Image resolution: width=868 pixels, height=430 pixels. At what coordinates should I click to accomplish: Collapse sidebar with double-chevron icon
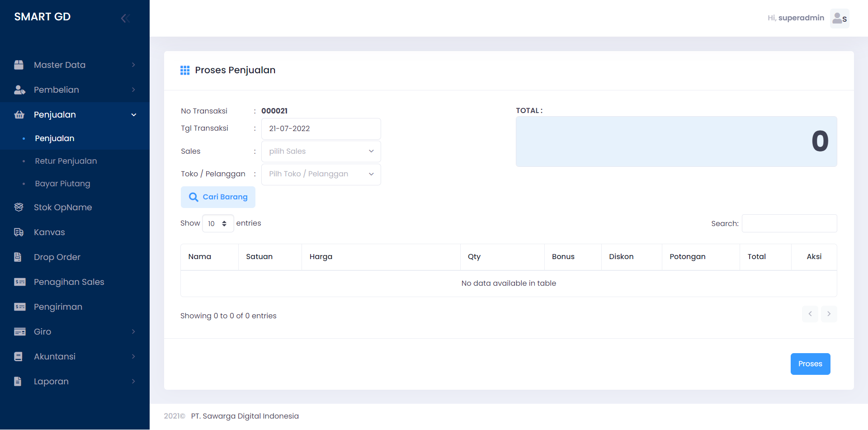point(125,18)
